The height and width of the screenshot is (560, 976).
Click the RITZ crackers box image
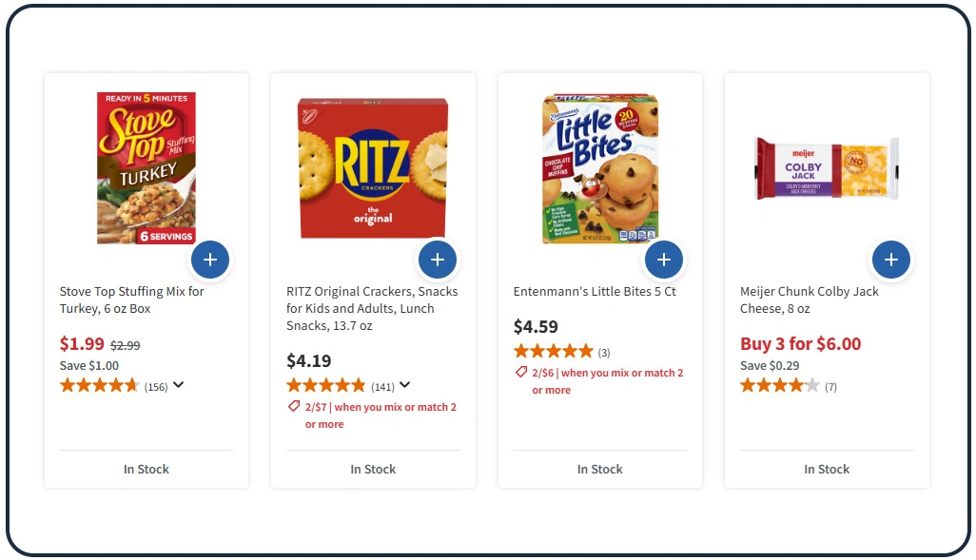coord(373,167)
